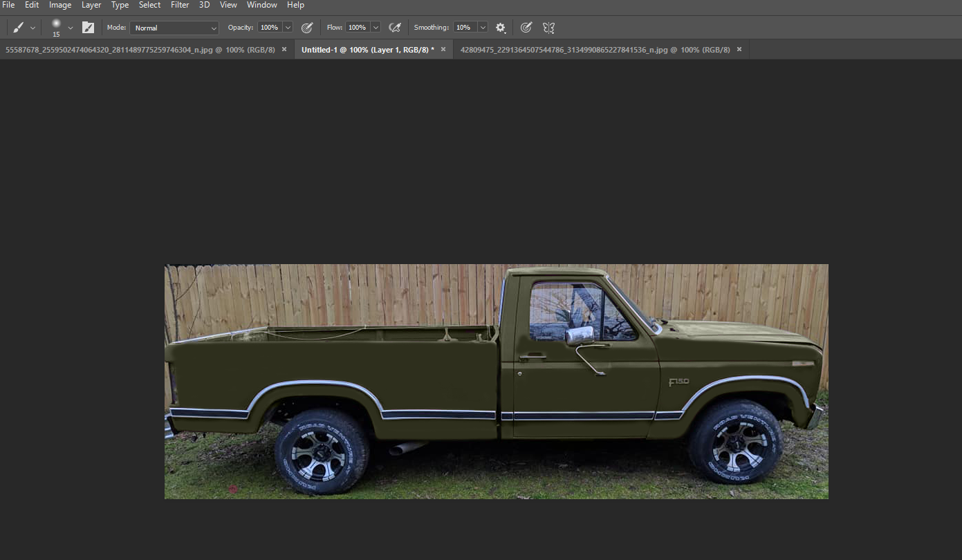The image size is (962, 560).
Task: Open the smoothing options gear icon
Action: coord(500,28)
